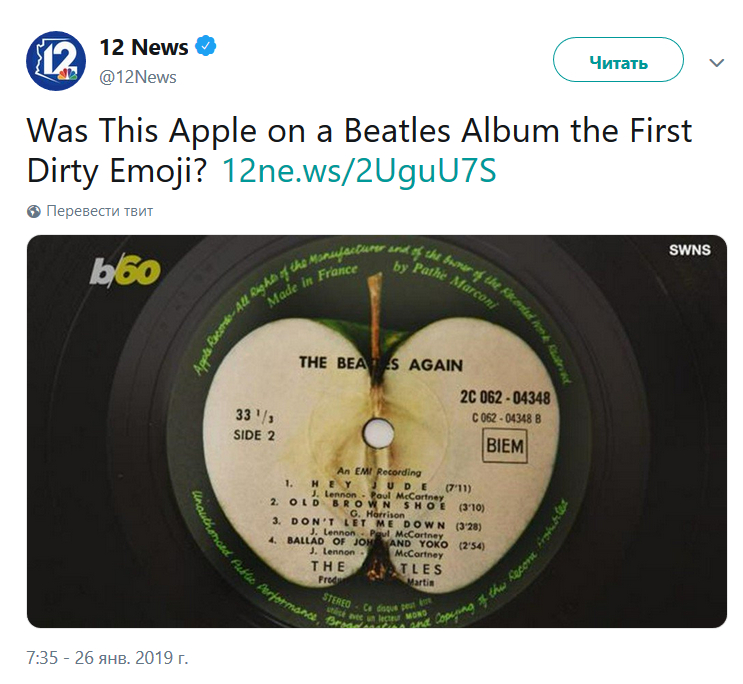This screenshot has height=684, width=743.
Task: Translate tweet via Перевести твит
Action: [100, 211]
